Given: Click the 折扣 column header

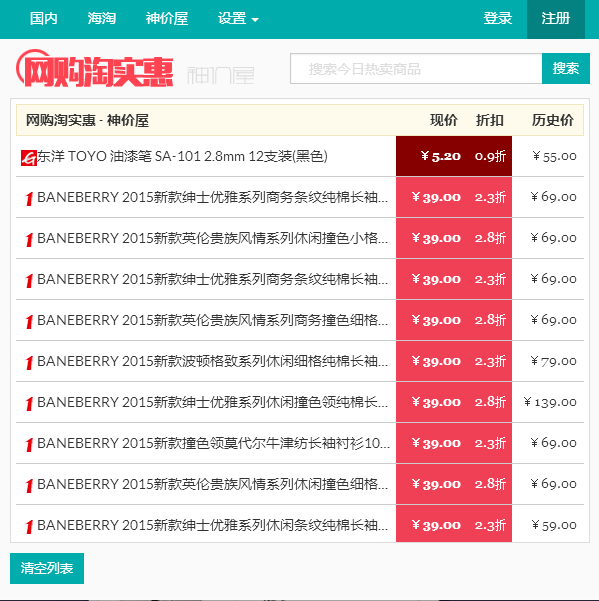Looking at the screenshot, I should tap(490, 120).
